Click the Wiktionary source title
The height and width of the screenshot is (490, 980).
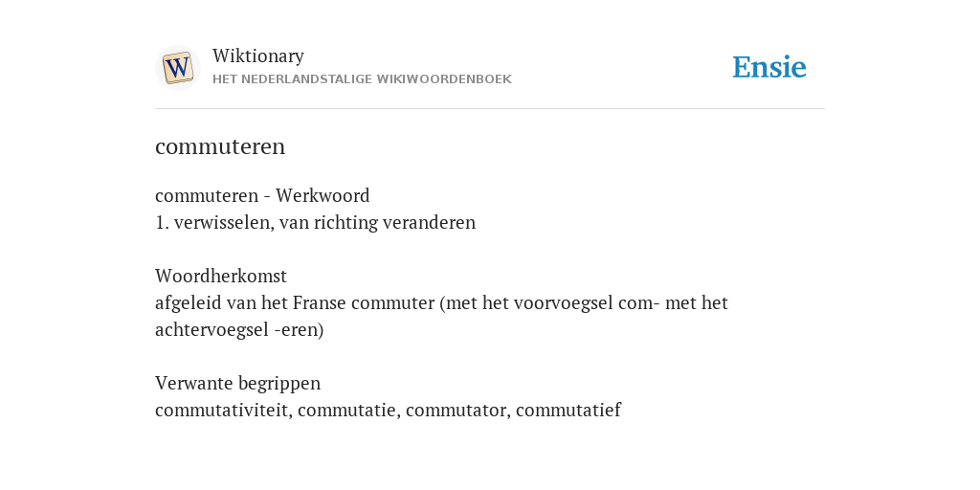tap(258, 56)
